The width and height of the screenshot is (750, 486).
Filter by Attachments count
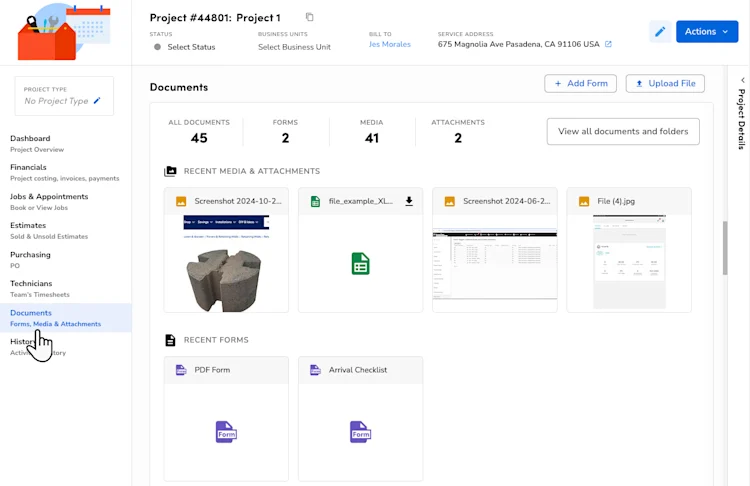(458, 132)
